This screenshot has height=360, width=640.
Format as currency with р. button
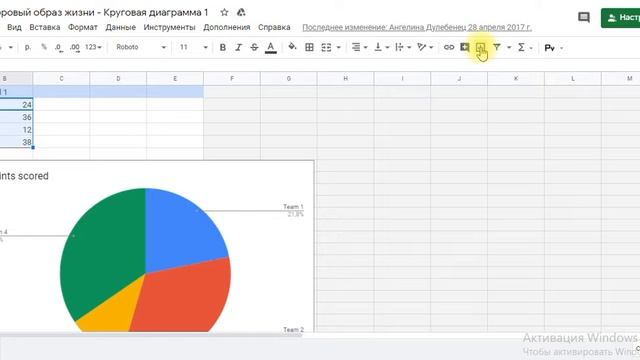tap(28, 47)
